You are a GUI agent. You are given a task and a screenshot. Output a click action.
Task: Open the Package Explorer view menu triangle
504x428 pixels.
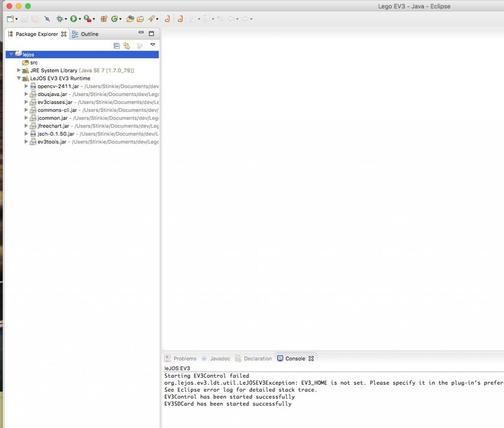coord(153,45)
